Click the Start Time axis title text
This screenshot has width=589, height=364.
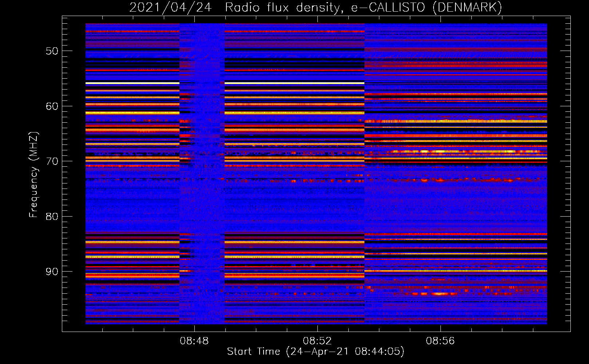point(315,352)
